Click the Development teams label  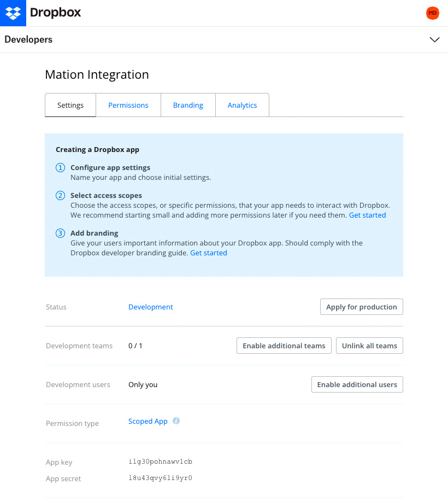click(x=79, y=346)
